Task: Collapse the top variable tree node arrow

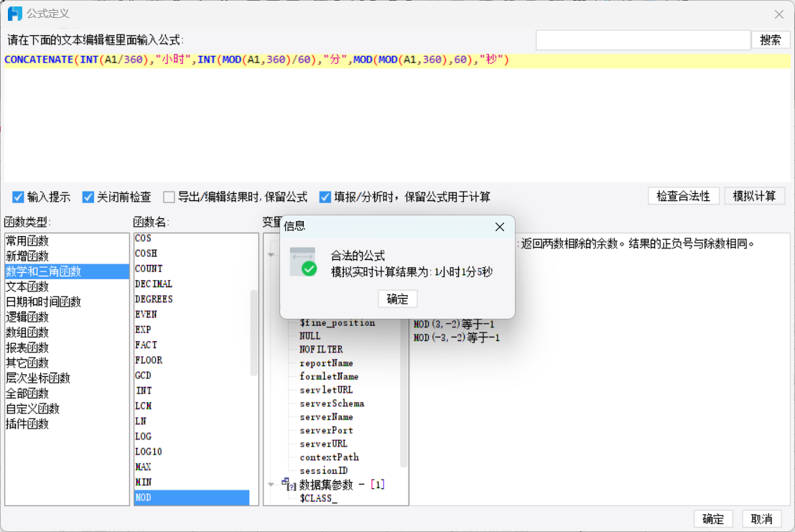Action: (271, 254)
